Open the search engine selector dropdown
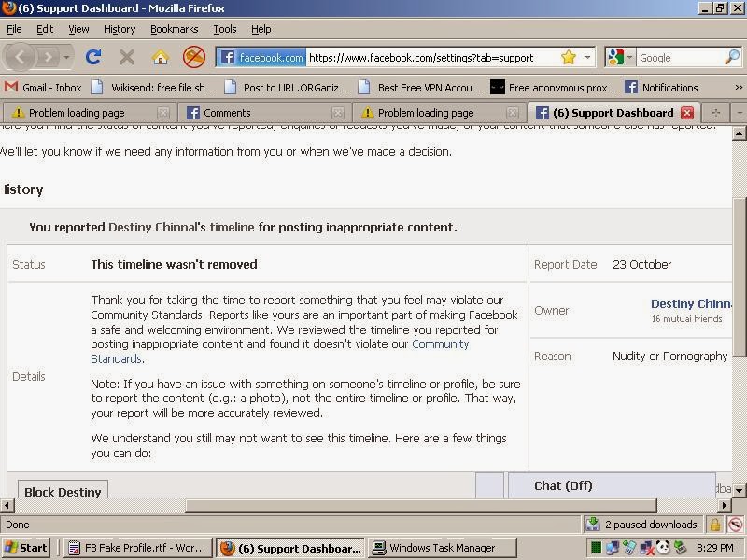This screenshot has width=747, height=560. 620,58
